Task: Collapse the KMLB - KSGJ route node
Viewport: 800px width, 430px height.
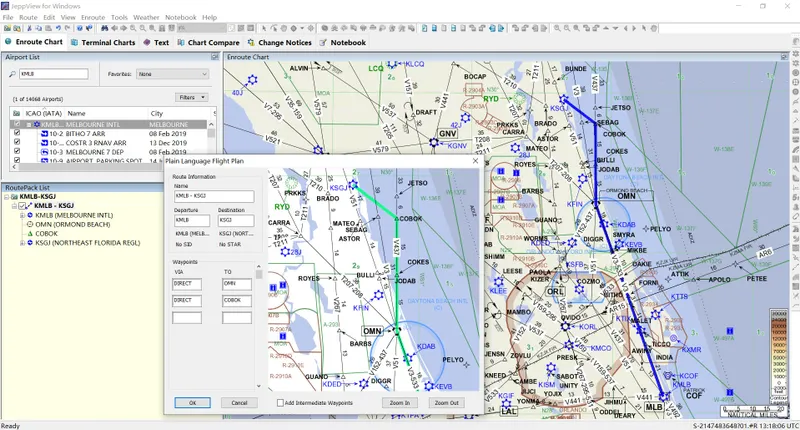Action: tap(15, 206)
